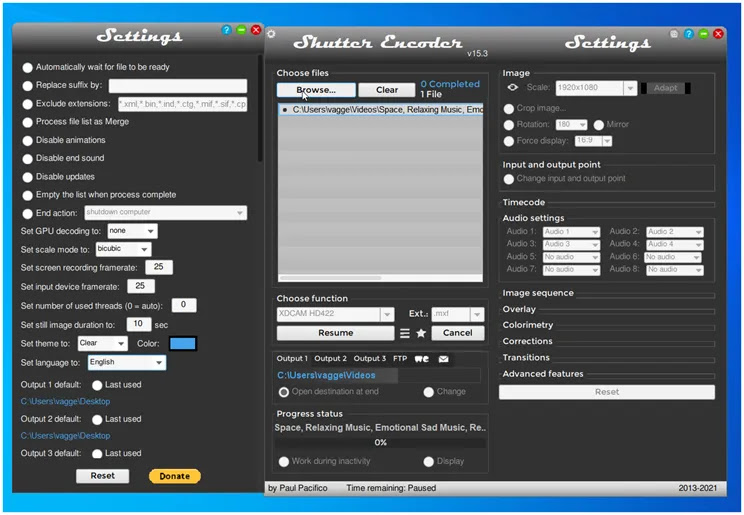This screenshot has height=515, width=744.
Task: Click the wide Reset button under Advanced features
Action: [607, 392]
